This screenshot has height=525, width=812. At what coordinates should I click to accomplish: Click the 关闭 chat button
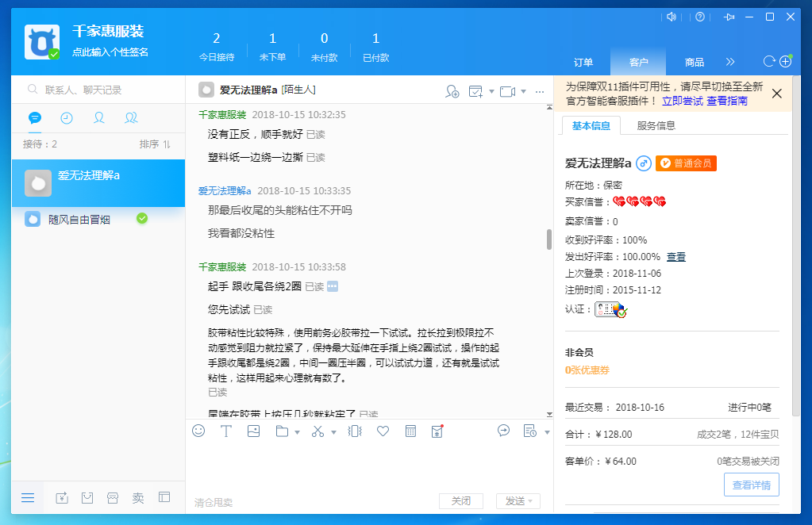(461, 500)
